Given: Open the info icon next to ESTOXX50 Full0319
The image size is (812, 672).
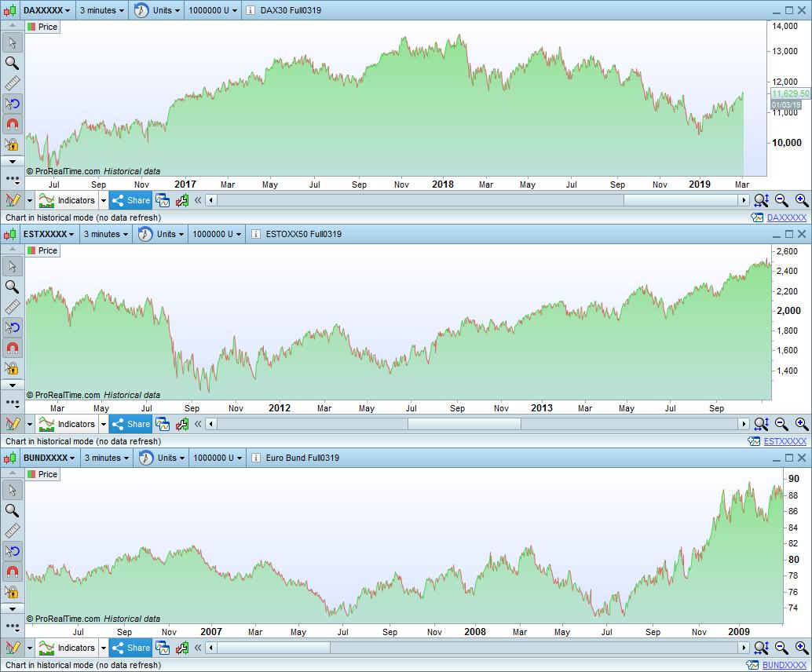Looking at the screenshot, I should tap(255, 234).
